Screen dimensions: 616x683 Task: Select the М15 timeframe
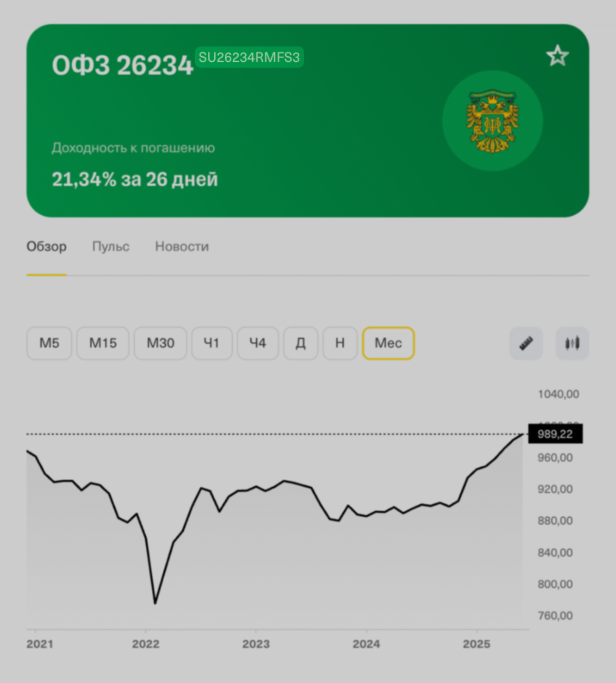[103, 343]
